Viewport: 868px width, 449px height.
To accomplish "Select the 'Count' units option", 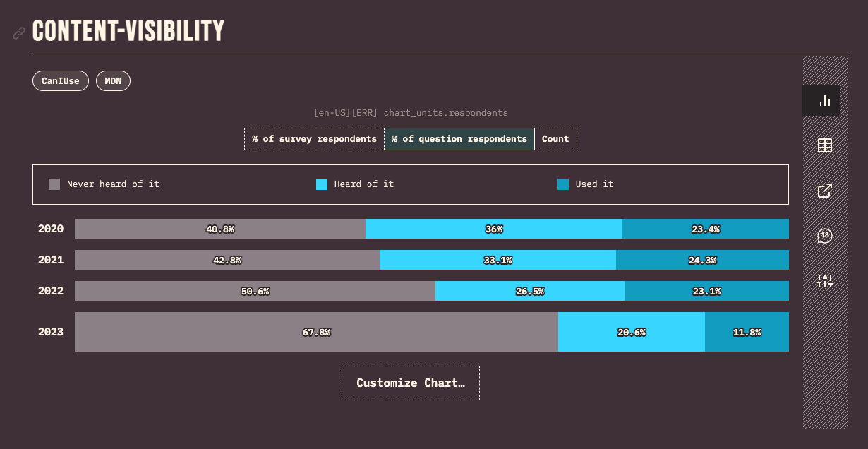I will pyautogui.click(x=555, y=138).
